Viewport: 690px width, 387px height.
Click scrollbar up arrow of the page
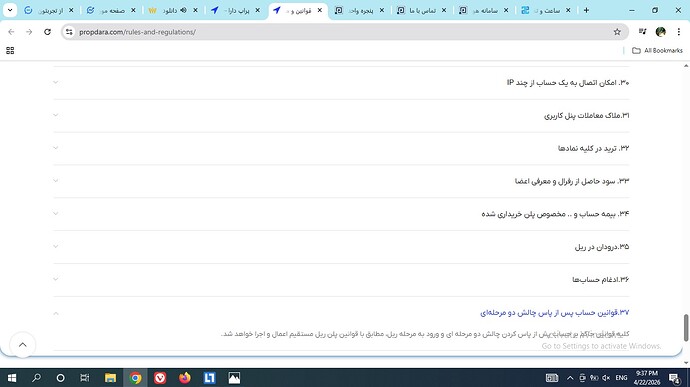(686, 66)
